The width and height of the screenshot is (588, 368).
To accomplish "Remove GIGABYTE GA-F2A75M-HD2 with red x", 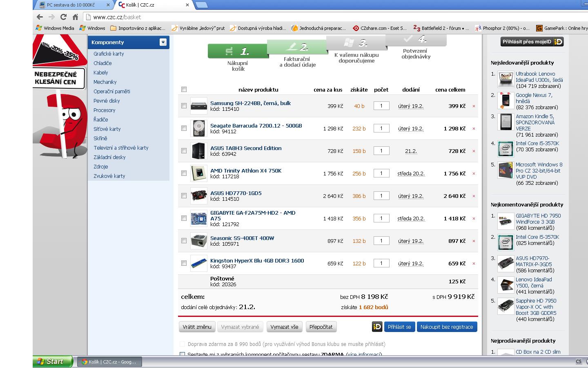I will (474, 219).
